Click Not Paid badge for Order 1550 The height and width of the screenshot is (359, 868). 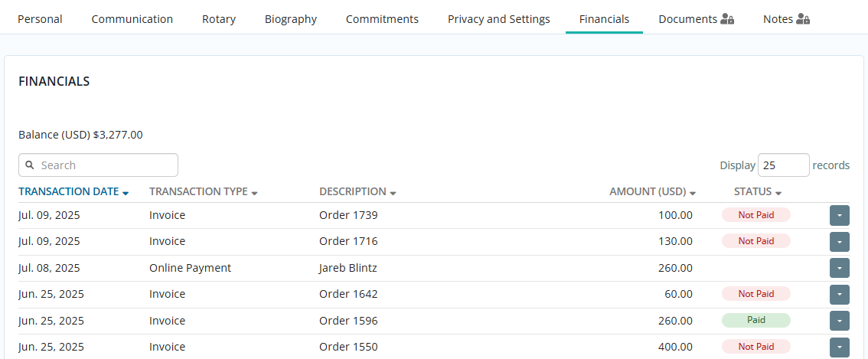tap(756, 347)
